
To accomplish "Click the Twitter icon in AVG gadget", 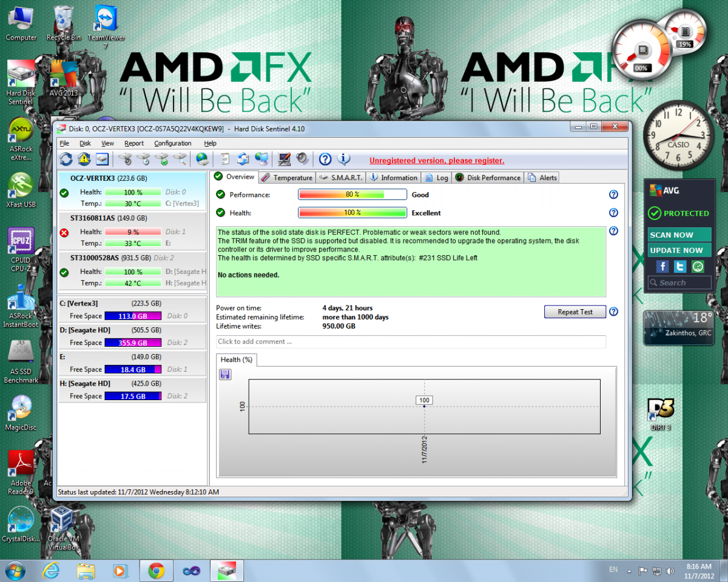I will point(680,266).
